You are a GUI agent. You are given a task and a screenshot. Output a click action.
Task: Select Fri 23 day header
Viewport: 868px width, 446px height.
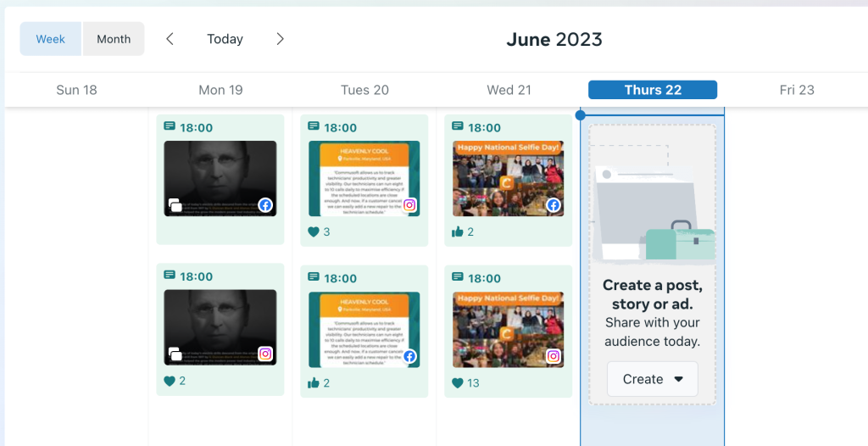tap(797, 90)
